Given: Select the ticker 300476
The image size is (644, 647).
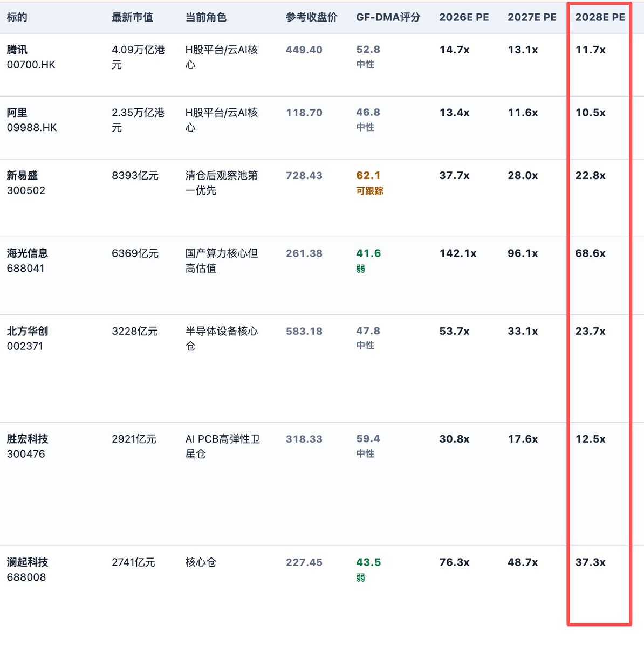Looking at the screenshot, I should (26, 454).
